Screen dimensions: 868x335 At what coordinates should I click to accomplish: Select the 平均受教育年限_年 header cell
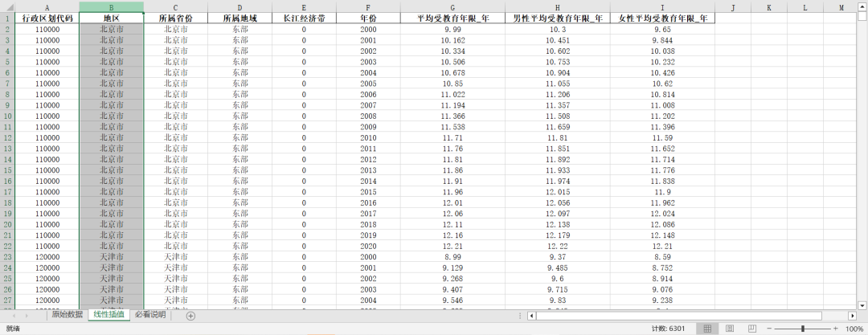coord(452,18)
